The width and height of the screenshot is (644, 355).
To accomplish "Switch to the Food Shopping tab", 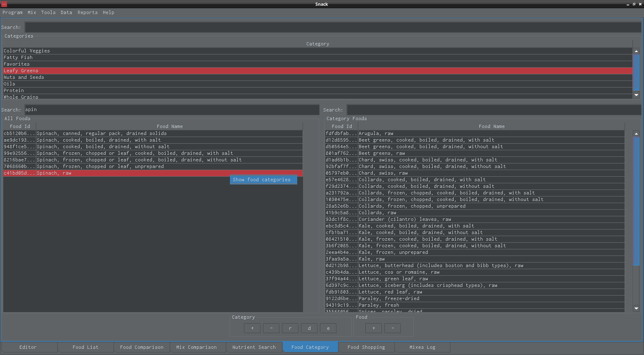I will tap(366, 347).
